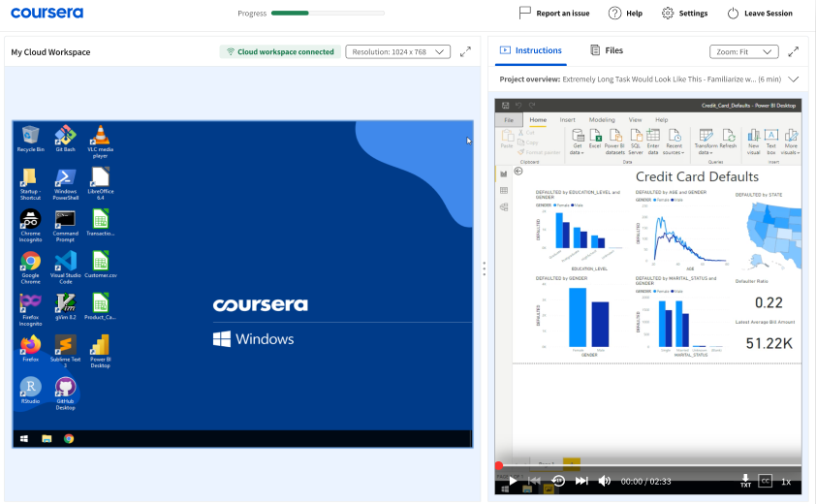Open Command Prompt desktop icon
816x504 pixels.
pos(66,226)
